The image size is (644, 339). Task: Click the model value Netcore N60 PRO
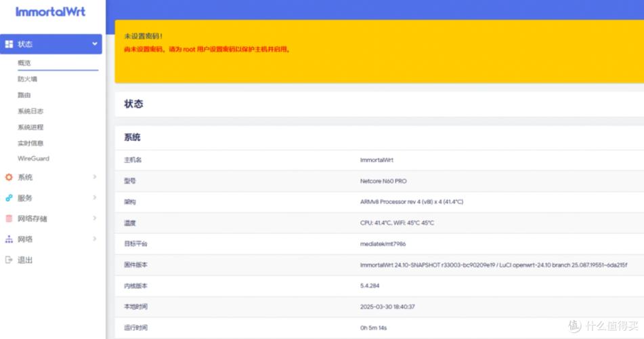pos(383,181)
